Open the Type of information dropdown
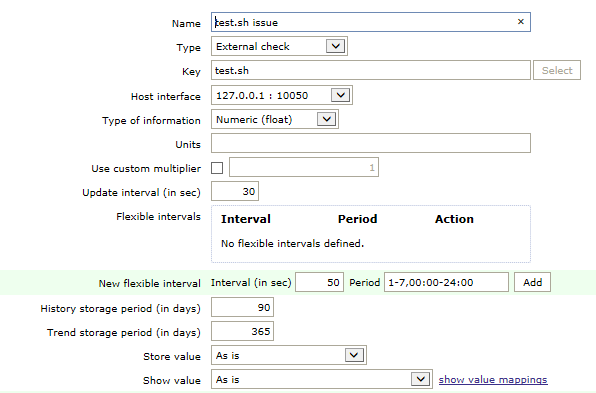Screen dimensions: 596x393 [x=275, y=119]
